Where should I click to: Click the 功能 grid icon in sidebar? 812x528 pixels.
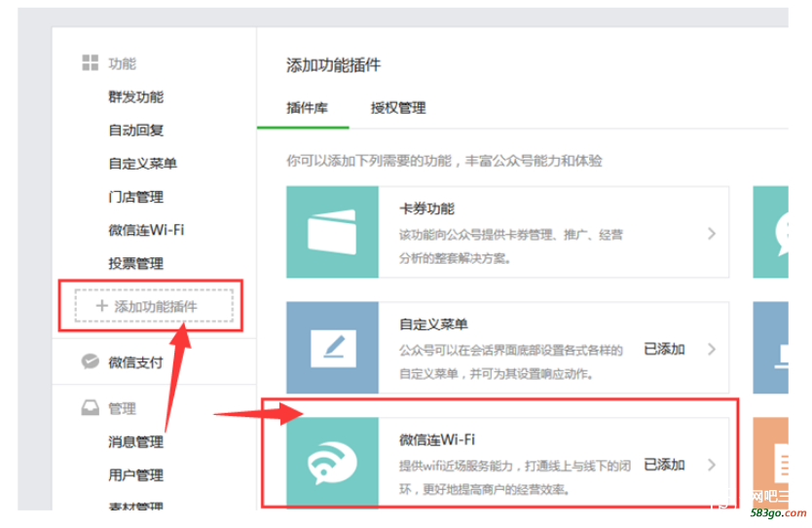(91, 62)
